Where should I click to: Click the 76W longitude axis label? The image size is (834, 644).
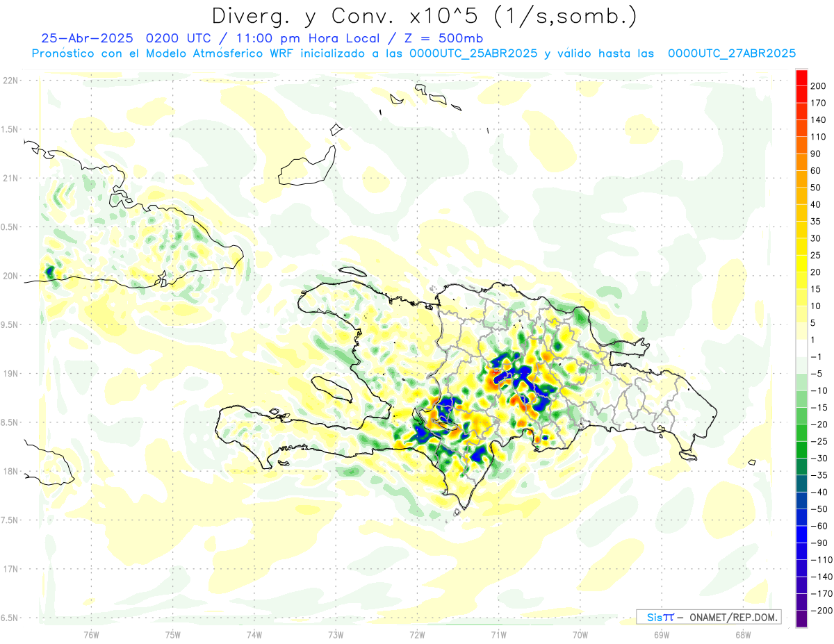click(91, 634)
